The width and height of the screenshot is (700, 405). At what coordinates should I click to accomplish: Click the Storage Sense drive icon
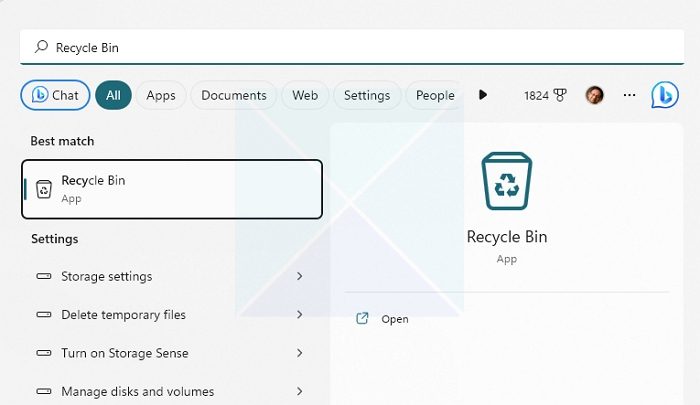tap(44, 353)
